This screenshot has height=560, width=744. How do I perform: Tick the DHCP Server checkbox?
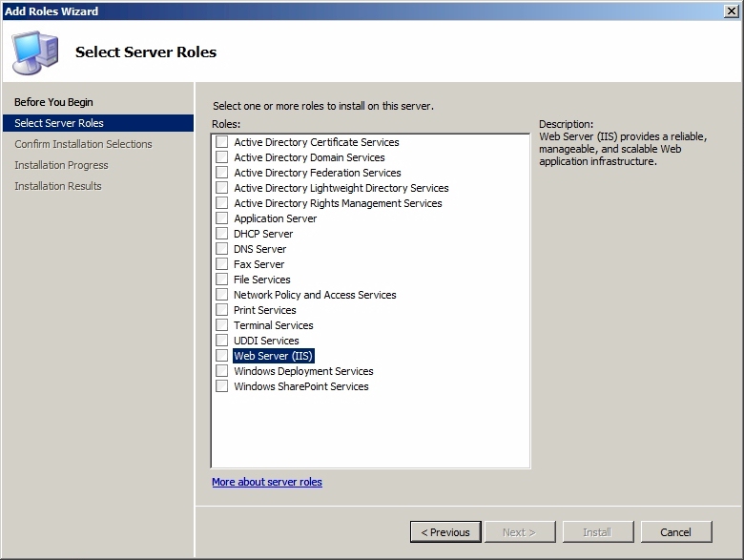click(x=221, y=234)
